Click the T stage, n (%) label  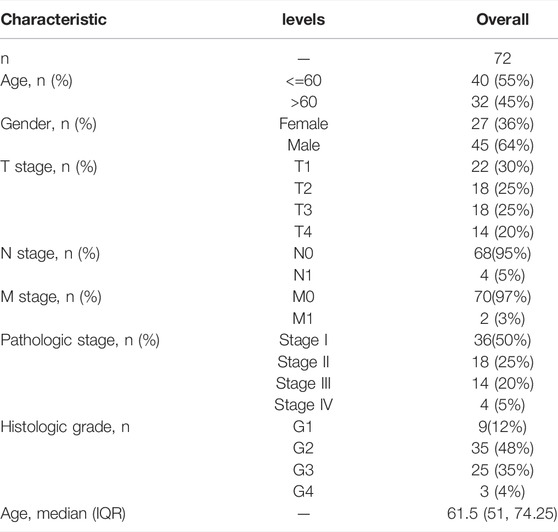pyautogui.click(x=49, y=167)
